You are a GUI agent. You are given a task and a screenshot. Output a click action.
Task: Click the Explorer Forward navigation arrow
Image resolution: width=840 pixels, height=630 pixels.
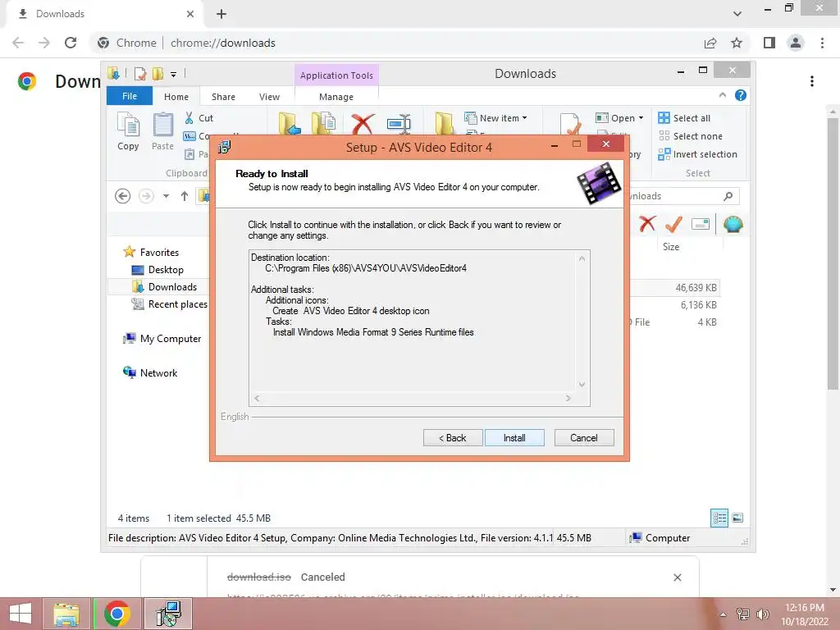pos(146,196)
